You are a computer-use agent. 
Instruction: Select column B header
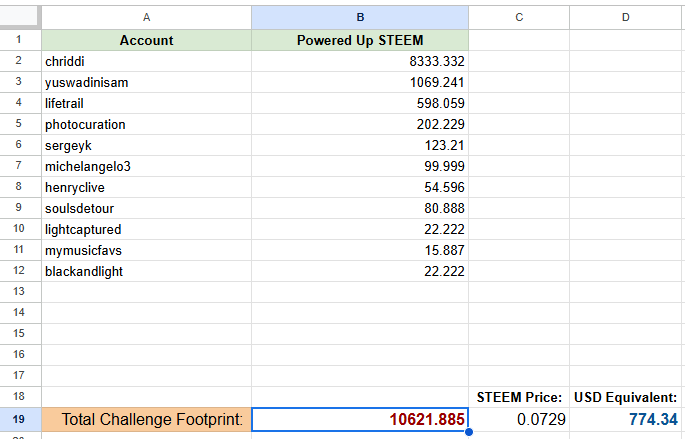pyautogui.click(x=359, y=17)
